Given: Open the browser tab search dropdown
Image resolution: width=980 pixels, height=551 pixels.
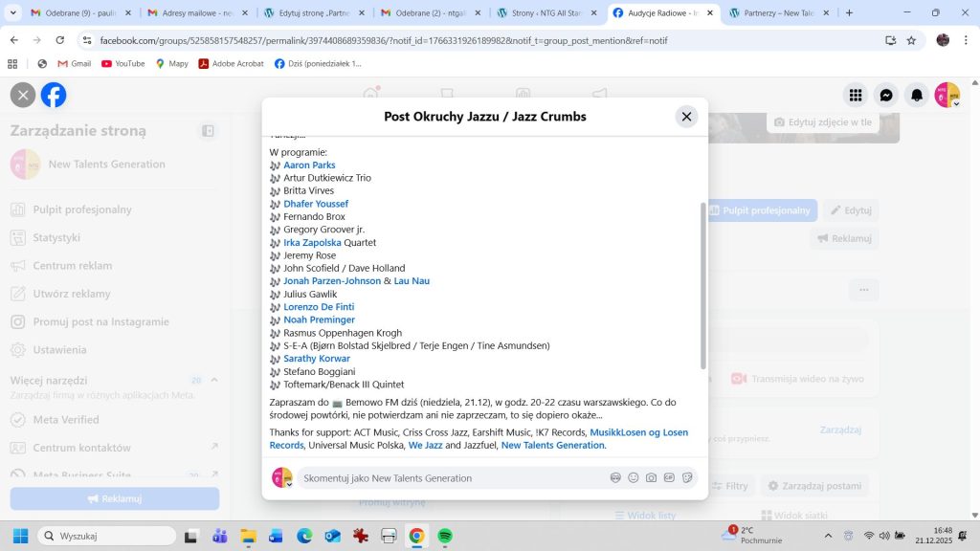Looking at the screenshot, I should coord(13,13).
